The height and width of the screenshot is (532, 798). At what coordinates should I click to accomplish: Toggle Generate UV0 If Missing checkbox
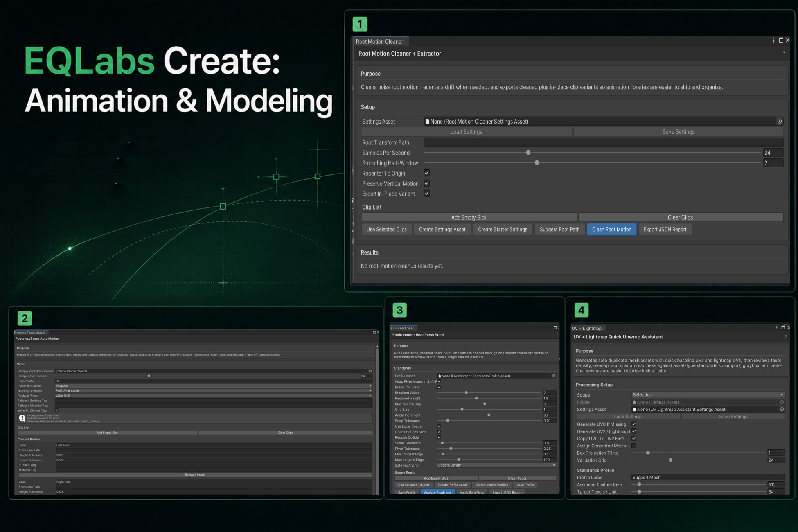click(x=634, y=424)
